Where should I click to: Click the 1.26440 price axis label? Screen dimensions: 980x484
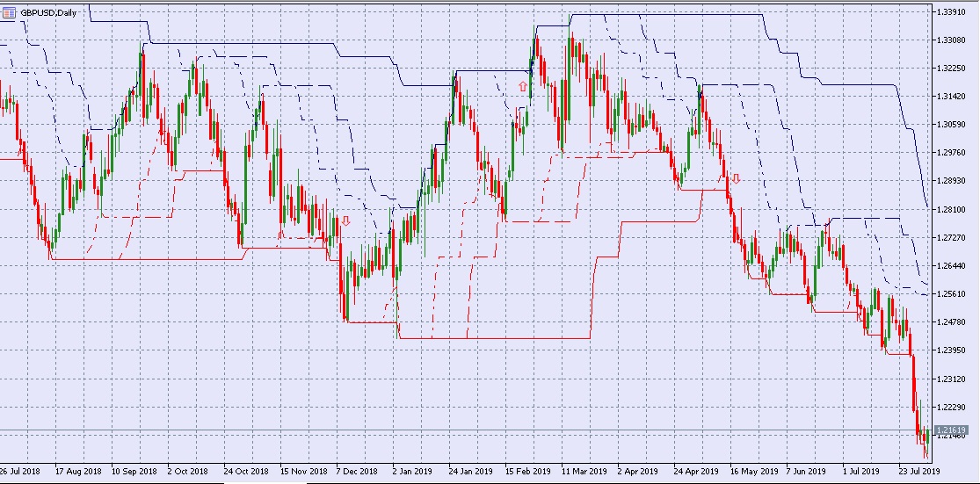click(x=951, y=265)
